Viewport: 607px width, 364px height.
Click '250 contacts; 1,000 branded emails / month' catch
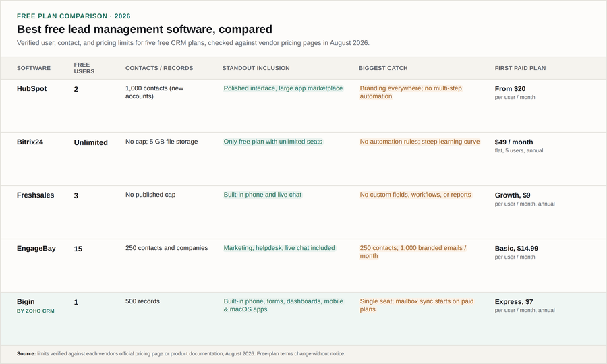coord(413,252)
